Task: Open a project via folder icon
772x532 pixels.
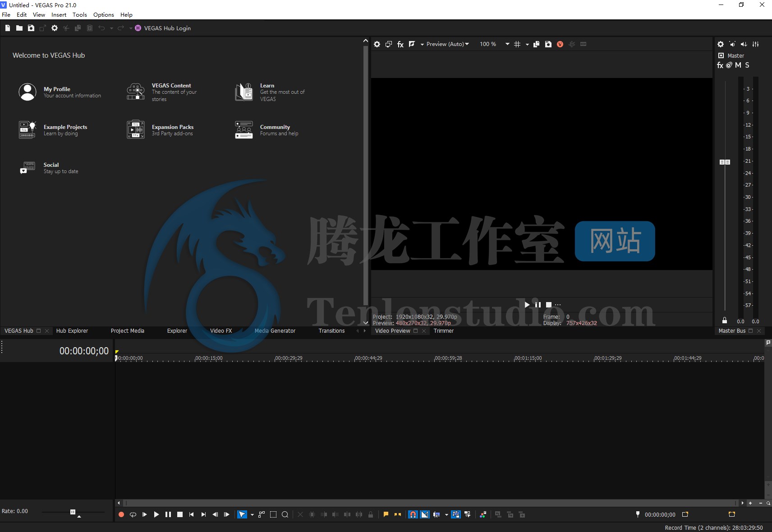Action: click(x=19, y=28)
